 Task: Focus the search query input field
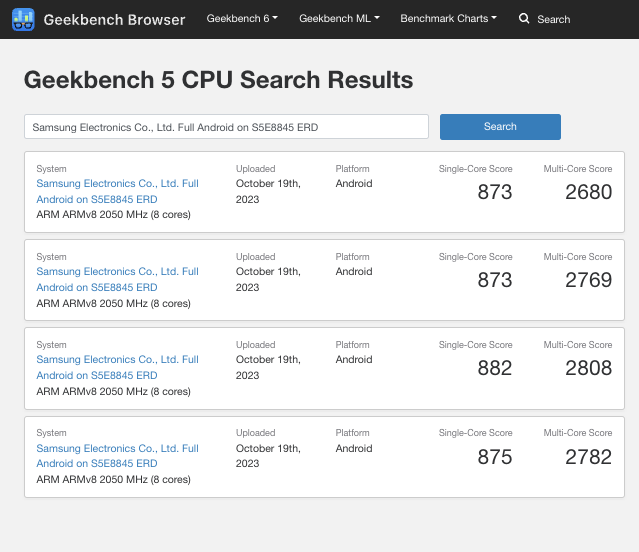226,127
